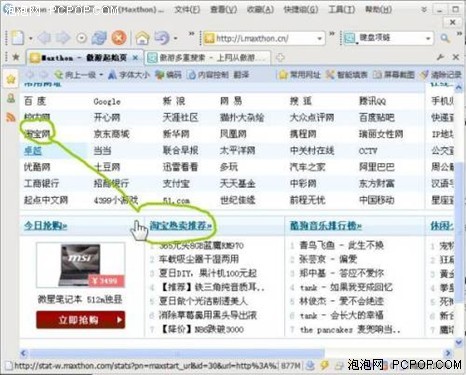Open the 收藏(A) menu
The width and height of the screenshot is (466, 375).
[260, 10]
